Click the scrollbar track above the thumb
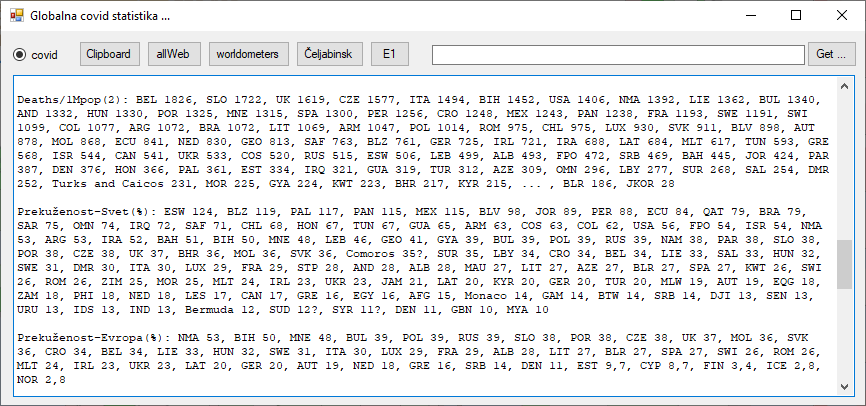Viewport: 866px width, 406px height. coord(845,160)
